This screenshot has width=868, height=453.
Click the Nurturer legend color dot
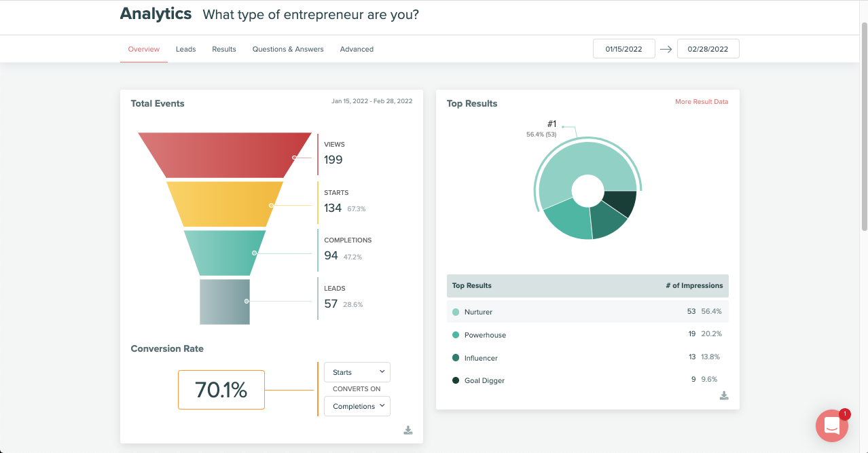pos(456,312)
